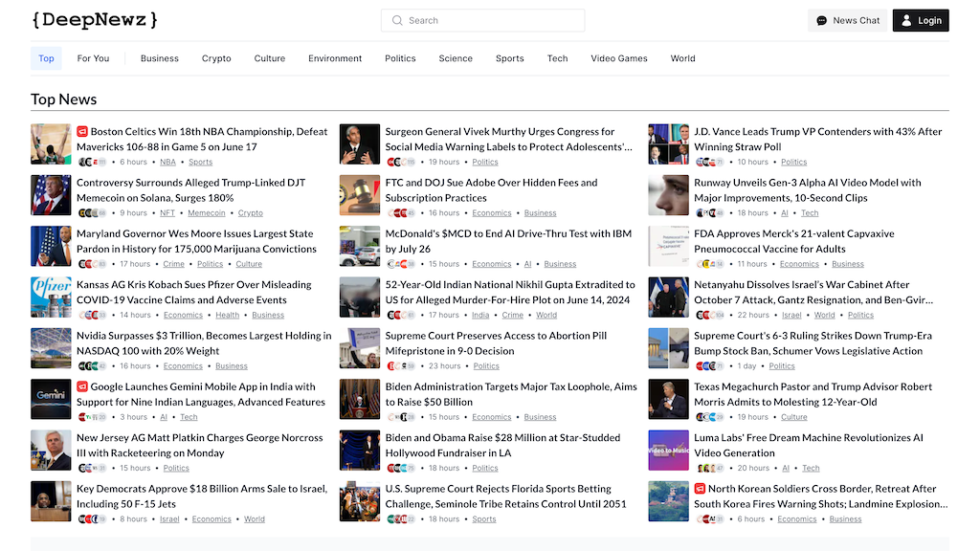Open the News Chat button
Viewport: 980px width, 551px height.
tap(847, 20)
